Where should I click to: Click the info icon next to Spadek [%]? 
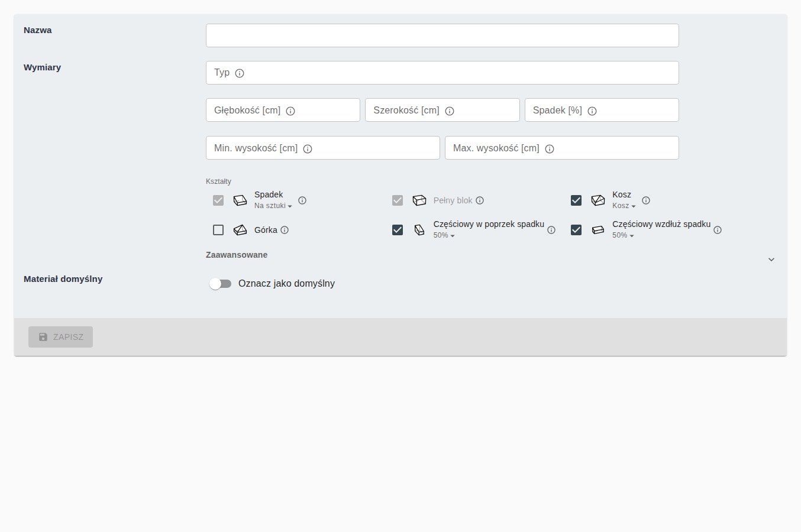click(592, 111)
